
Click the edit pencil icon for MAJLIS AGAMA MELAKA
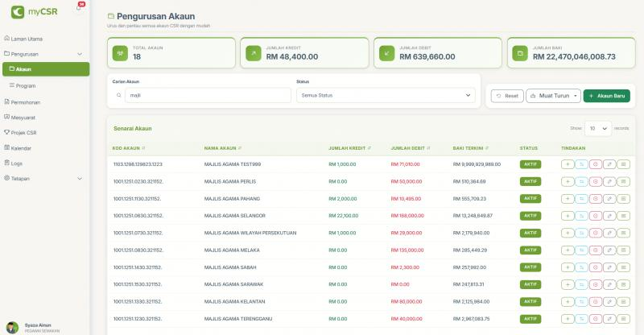pos(609,250)
